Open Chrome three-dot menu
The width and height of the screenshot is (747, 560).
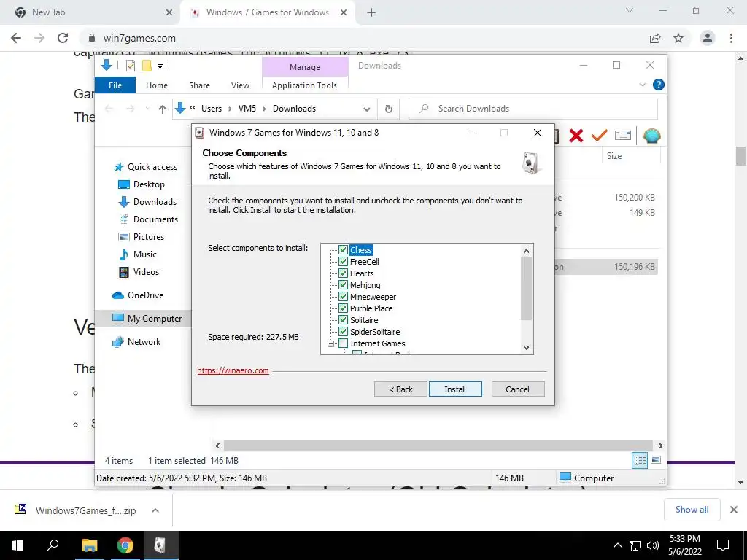[x=731, y=38]
